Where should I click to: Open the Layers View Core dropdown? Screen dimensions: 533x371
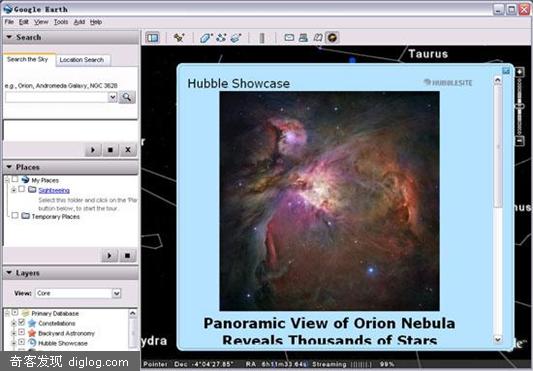(78, 293)
